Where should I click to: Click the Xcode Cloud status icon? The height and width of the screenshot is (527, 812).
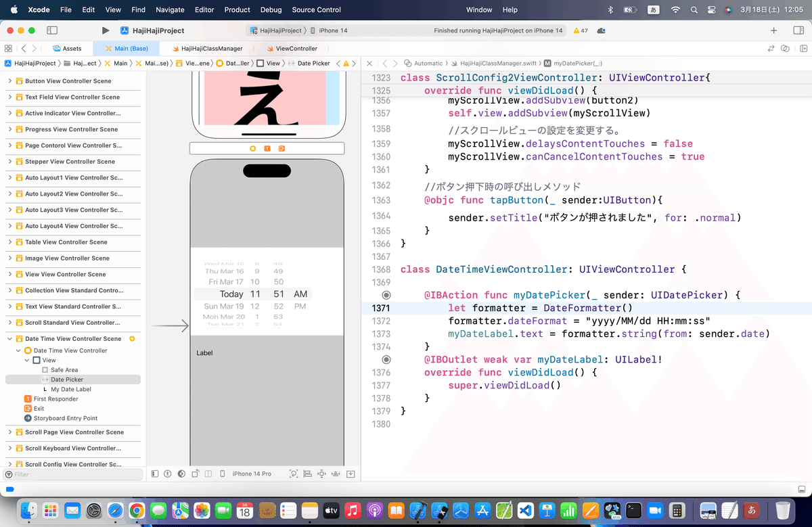click(602, 31)
